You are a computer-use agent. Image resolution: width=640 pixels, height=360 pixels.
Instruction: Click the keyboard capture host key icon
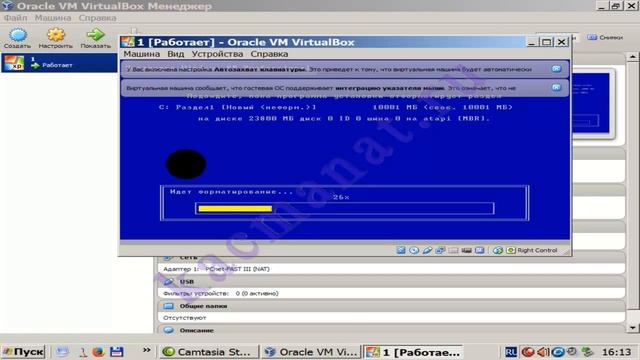pyautogui.click(x=511, y=250)
